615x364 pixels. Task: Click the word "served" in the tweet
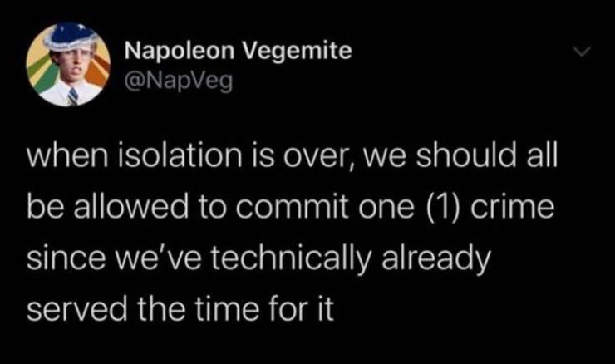77,308
